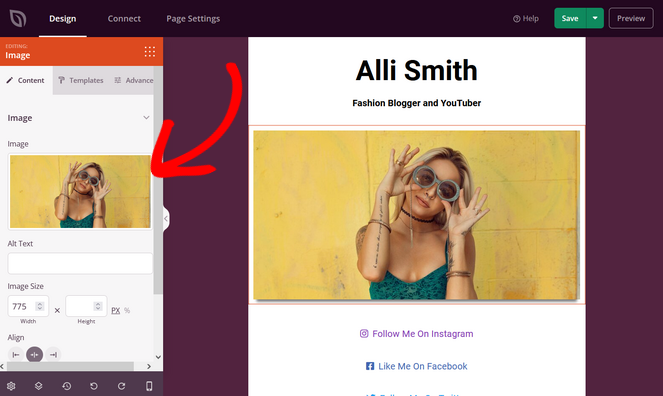663x396 pixels.
Task: Click the Alli Smith headline
Action: click(416, 70)
